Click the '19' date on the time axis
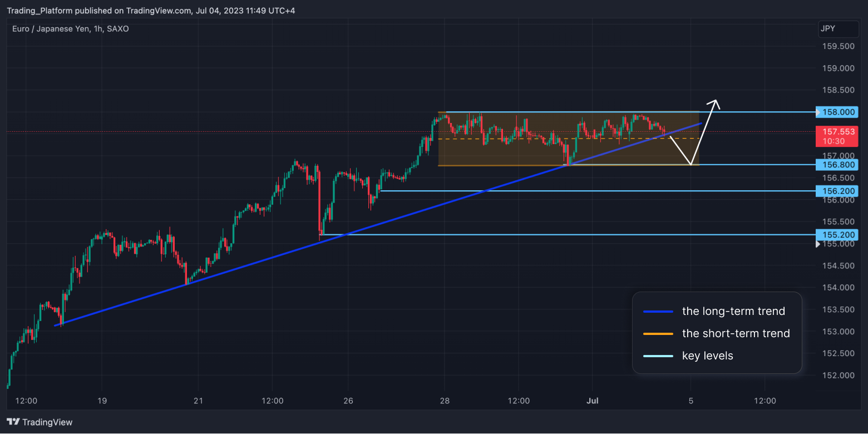This screenshot has width=868, height=434. 102,401
